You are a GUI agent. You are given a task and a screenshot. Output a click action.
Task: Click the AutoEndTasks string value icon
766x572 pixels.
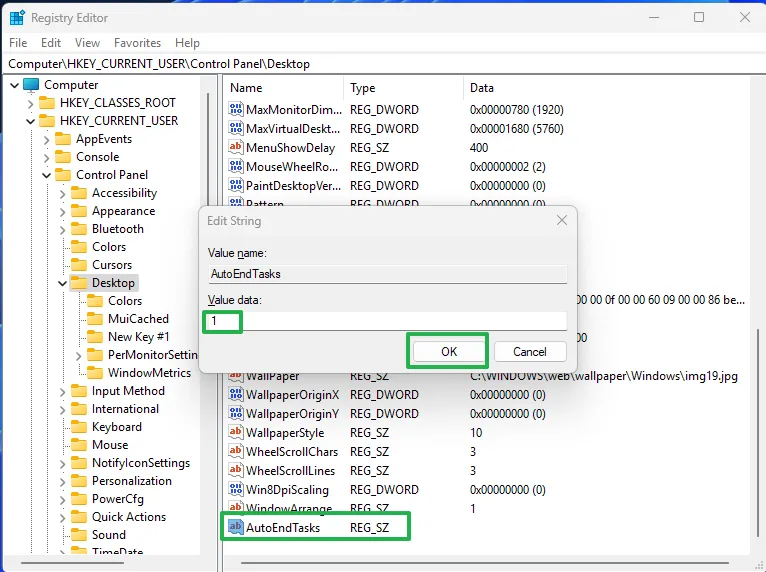click(x=236, y=527)
